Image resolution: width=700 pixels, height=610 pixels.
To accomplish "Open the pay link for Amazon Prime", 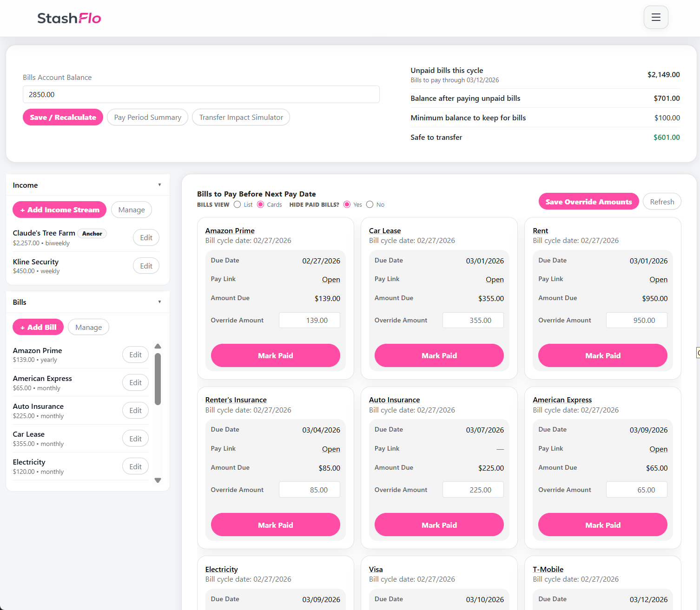I will (331, 279).
